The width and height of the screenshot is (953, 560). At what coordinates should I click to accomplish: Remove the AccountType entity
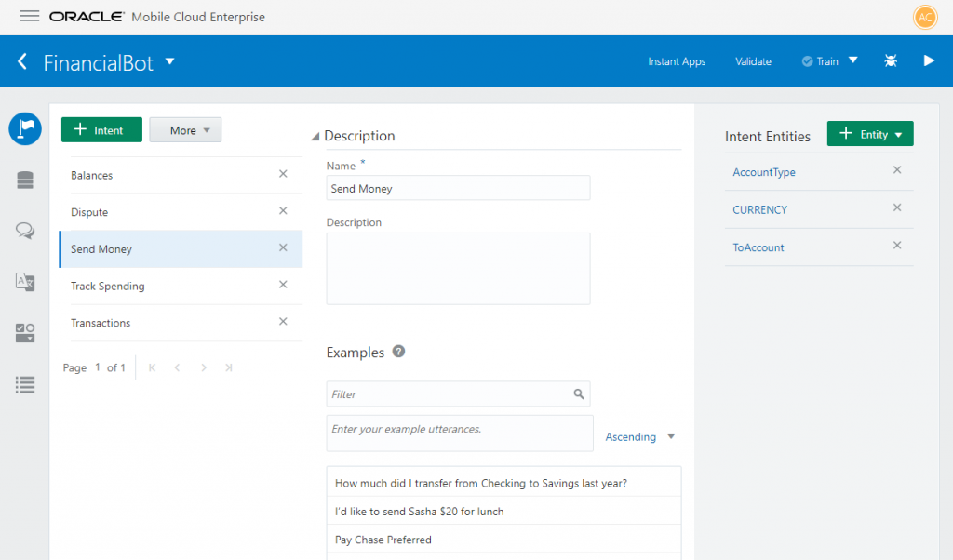tap(897, 170)
